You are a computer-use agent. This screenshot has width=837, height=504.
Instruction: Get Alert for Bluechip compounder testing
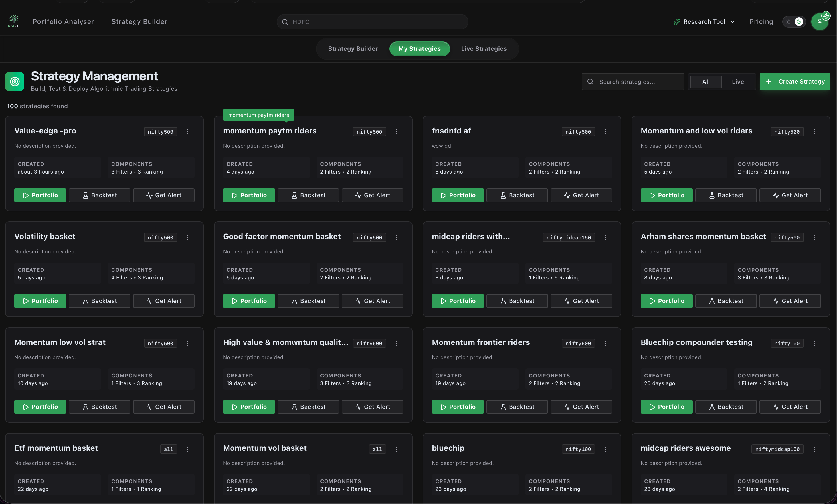[790, 407]
